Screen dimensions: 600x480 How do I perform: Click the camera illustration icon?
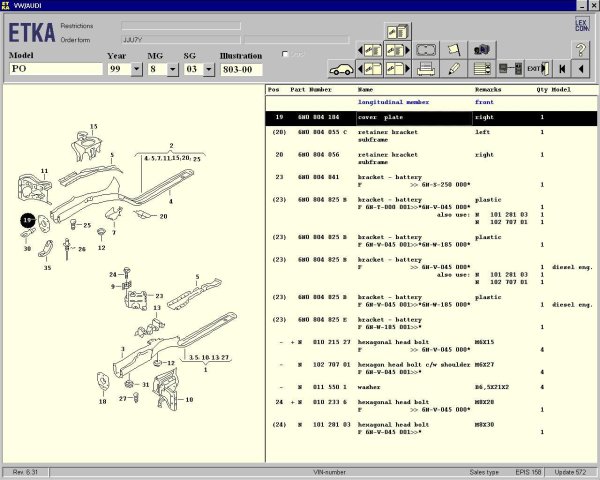pyautogui.click(x=482, y=49)
